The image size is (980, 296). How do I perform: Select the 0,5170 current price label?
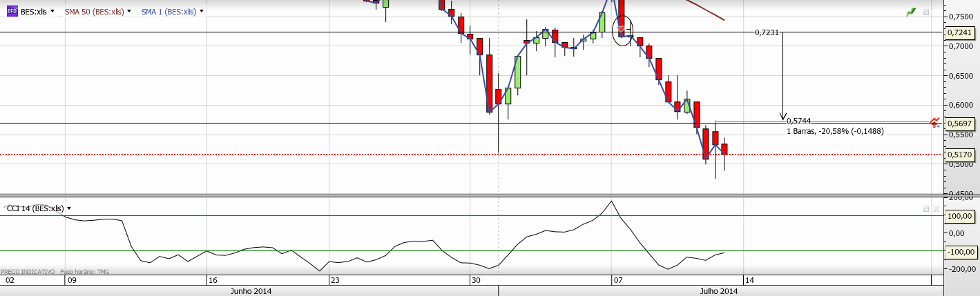(961, 155)
